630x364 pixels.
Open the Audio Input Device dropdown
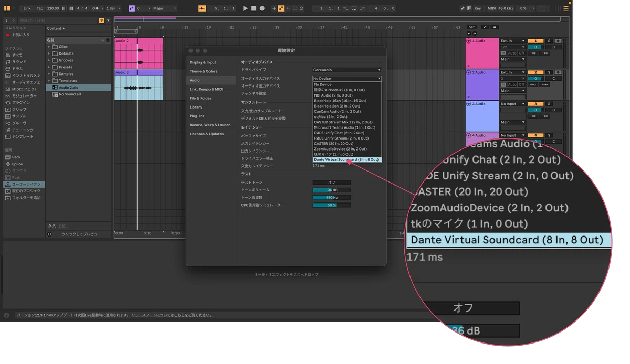(347, 78)
